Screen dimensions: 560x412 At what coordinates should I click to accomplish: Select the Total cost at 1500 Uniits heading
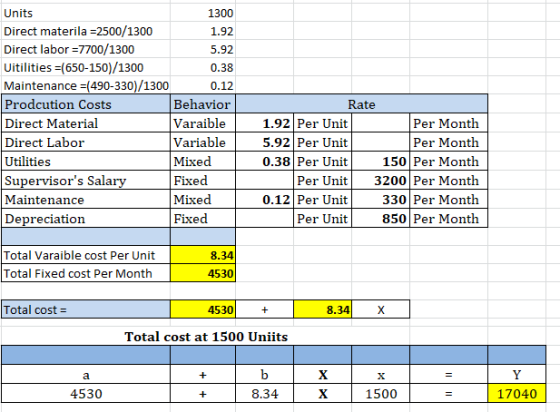point(206,337)
